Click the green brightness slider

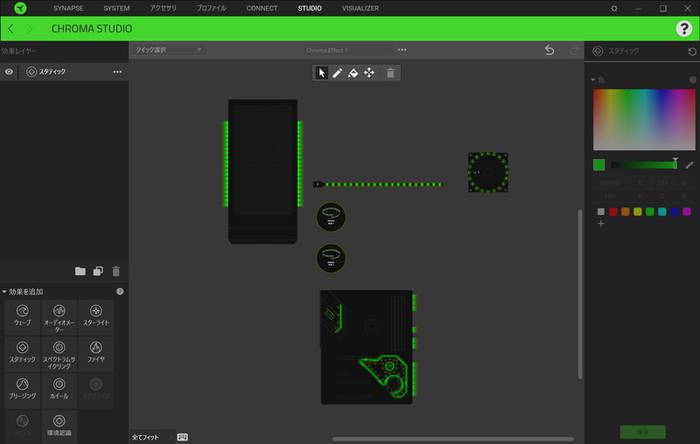pos(644,165)
